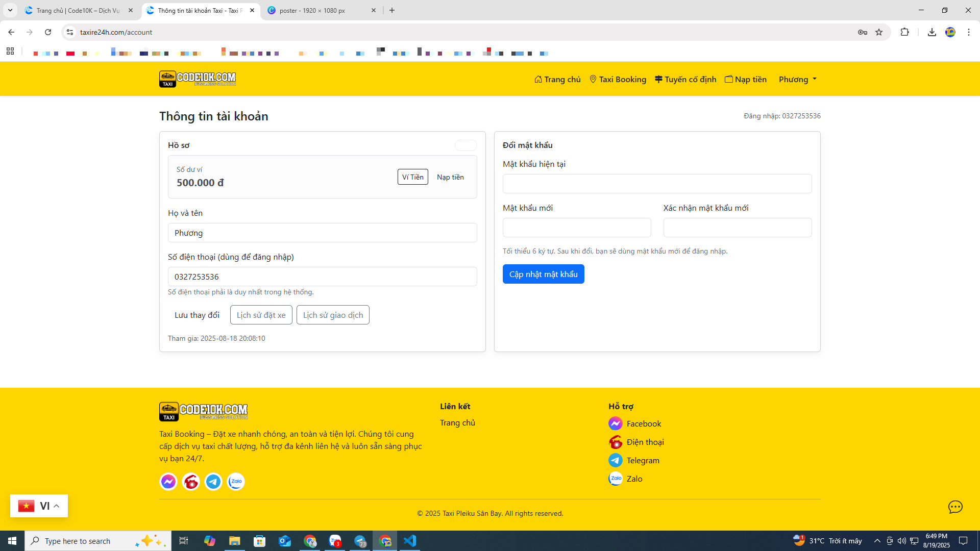The width and height of the screenshot is (980, 551).
Task: Expand the Phương account dropdown
Action: [798, 79]
